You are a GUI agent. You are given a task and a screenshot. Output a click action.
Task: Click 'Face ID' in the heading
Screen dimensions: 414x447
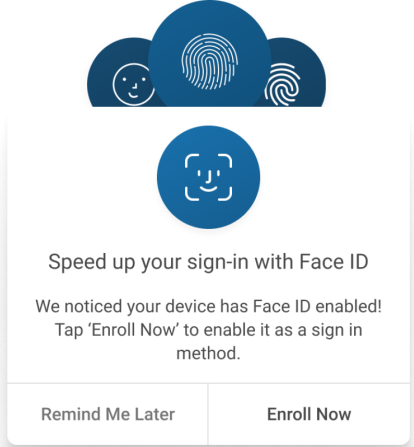334,261
